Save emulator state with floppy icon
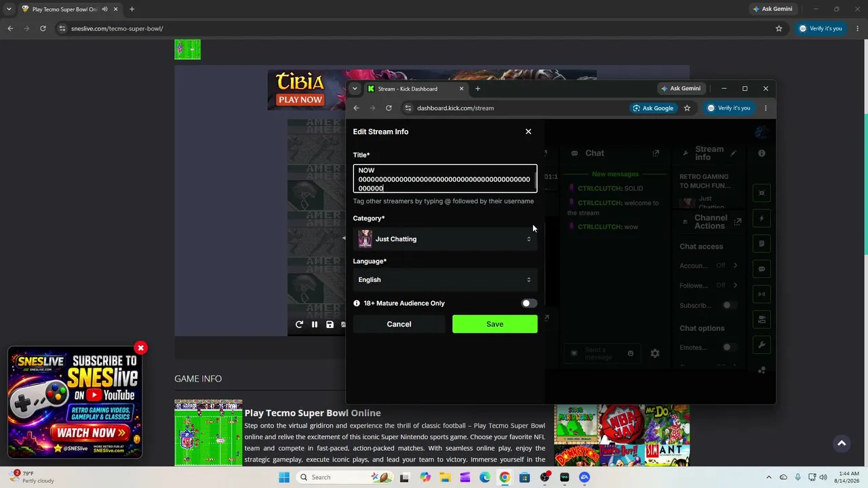868x488 pixels. (x=330, y=325)
